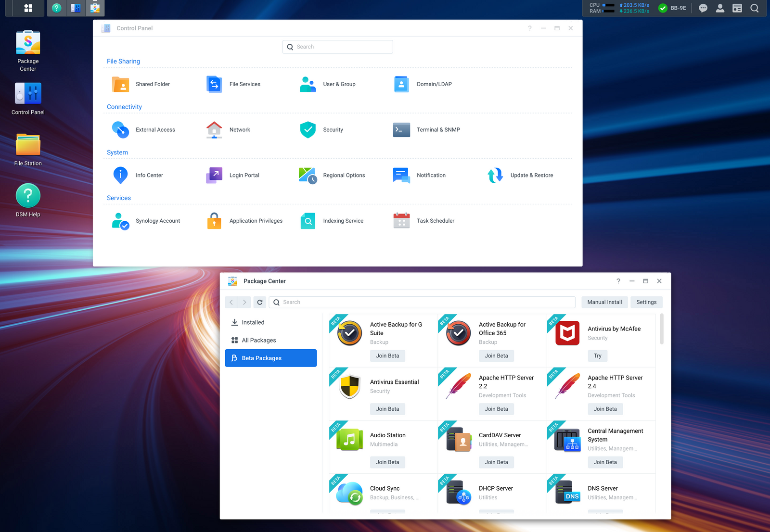Switch to All Packages view
This screenshot has width=770, height=532.
click(259, 340)
